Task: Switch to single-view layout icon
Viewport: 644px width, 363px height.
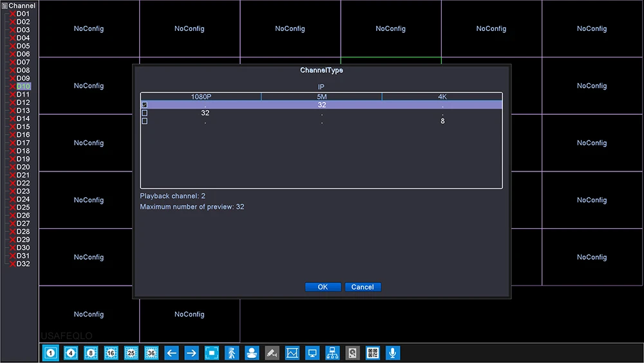Action: 50,353
